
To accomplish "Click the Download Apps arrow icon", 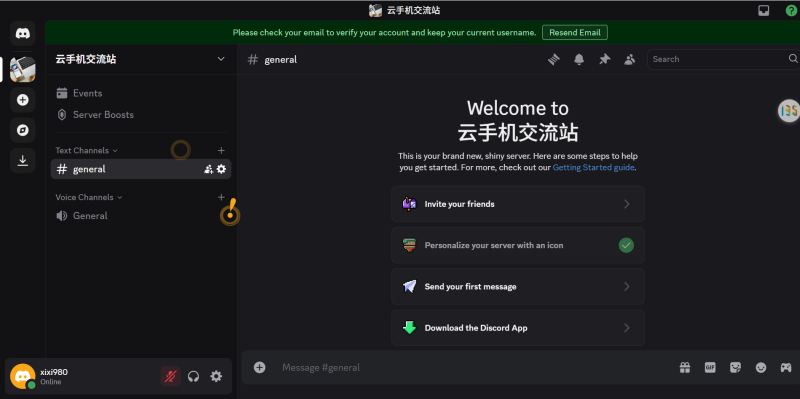I will [22, 161].
